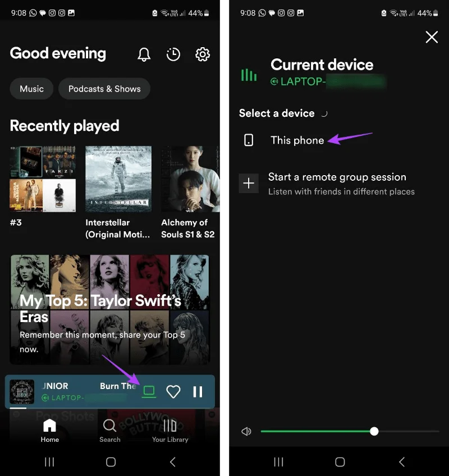This screenshot has height=476, width=449.
Task: Open notifications bell on Spotify home
Action: click(x=144, y=54)
